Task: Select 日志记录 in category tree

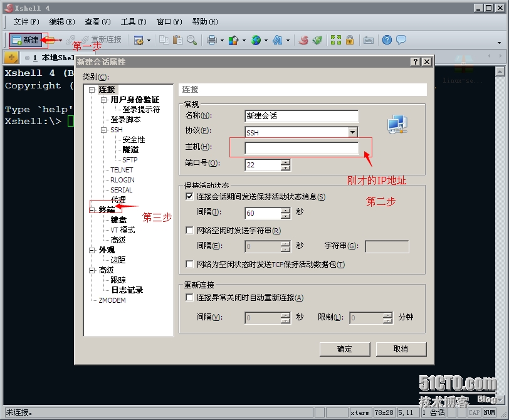Action: pyautogui.click(x=127, y=290)
